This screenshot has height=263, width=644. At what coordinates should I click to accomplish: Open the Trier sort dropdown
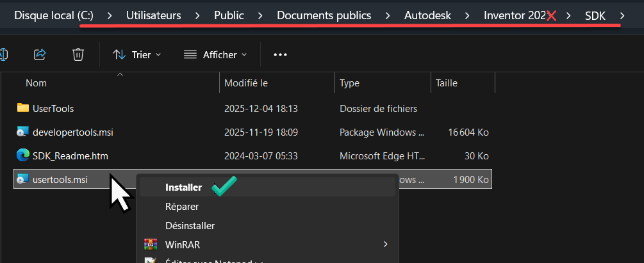(x=136, y=54)
